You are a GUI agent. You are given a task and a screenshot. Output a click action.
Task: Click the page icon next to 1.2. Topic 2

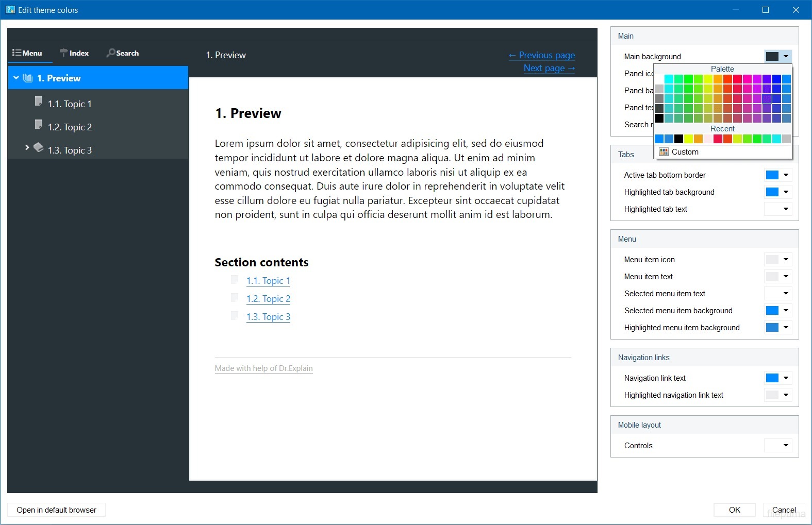pos(38,125)
